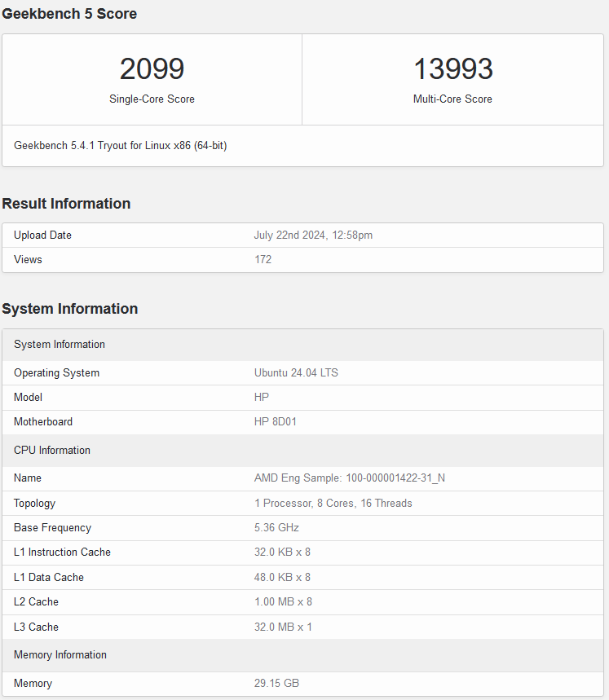Click the Views count 172
This screenshot has width=609, height=700.
click(x=263, y=260)
